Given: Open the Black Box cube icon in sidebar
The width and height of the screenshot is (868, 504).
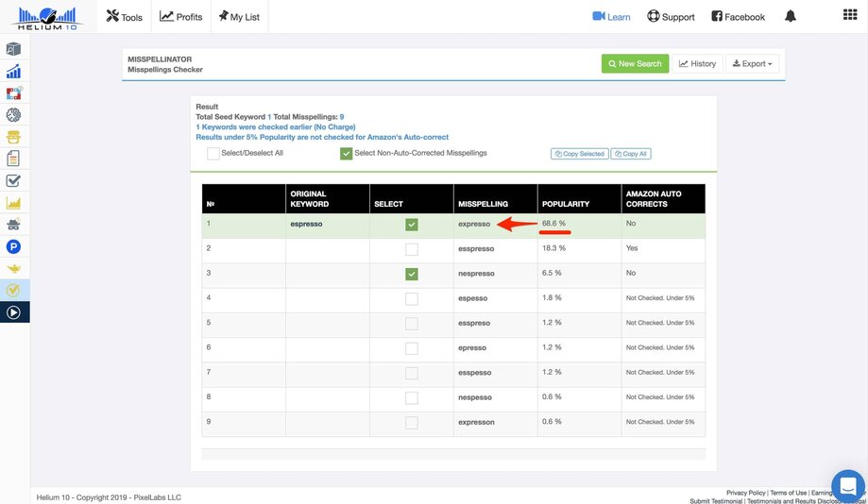Looking at the screenshot, I should point(13,49).
